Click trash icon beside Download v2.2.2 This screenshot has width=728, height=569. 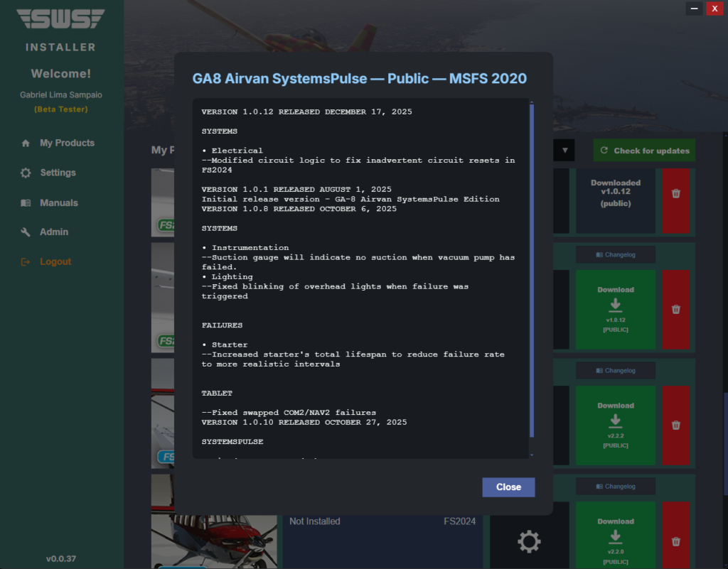pos(675,426)
